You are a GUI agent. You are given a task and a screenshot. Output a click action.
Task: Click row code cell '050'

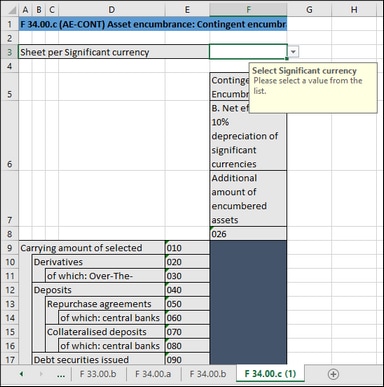tap(187, 304)
